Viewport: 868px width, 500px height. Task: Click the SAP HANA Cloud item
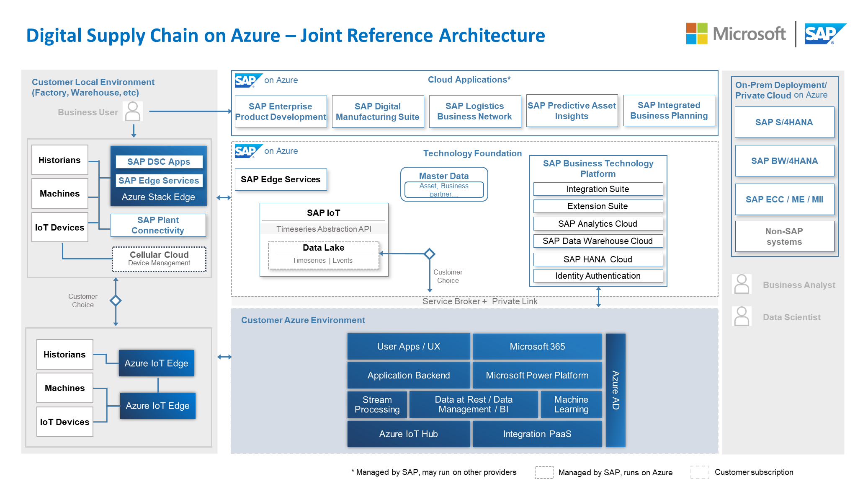(598, 259)
